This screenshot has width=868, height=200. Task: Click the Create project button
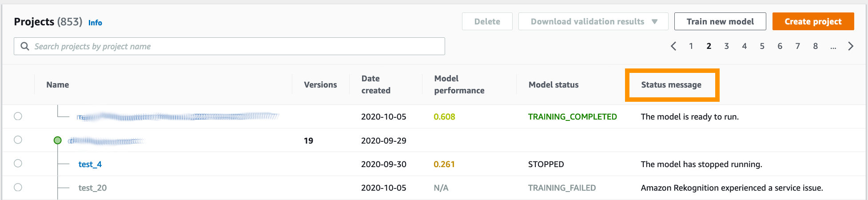tap(813, 21)
